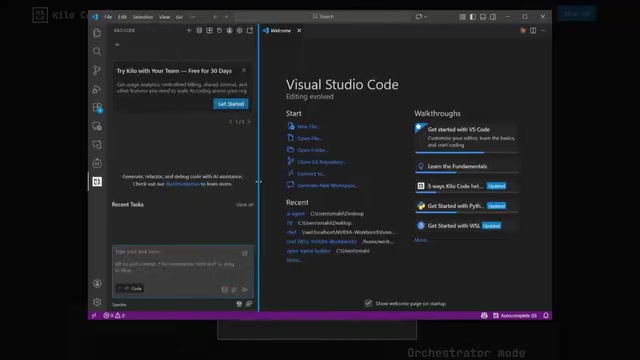Viewport: 640px width, 360px height.
Task: Toggle the Panel layout icon
Action: pyautogui.click(x=483, y=17)
